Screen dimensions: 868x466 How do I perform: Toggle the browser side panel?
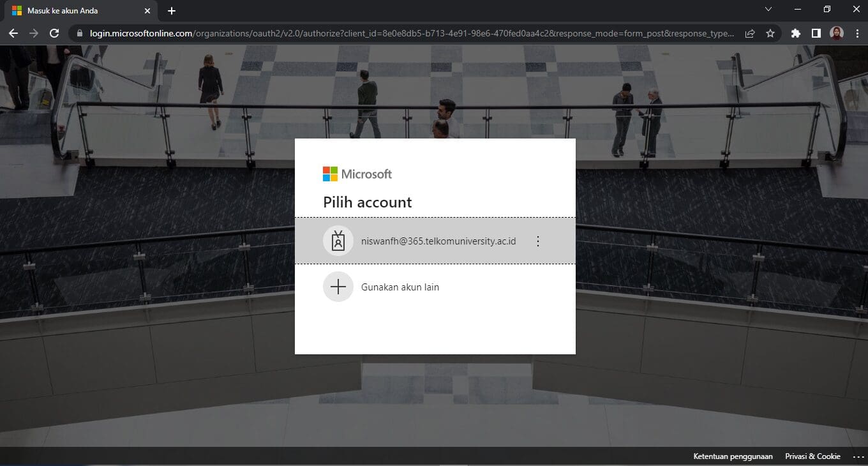pos(816,33)
